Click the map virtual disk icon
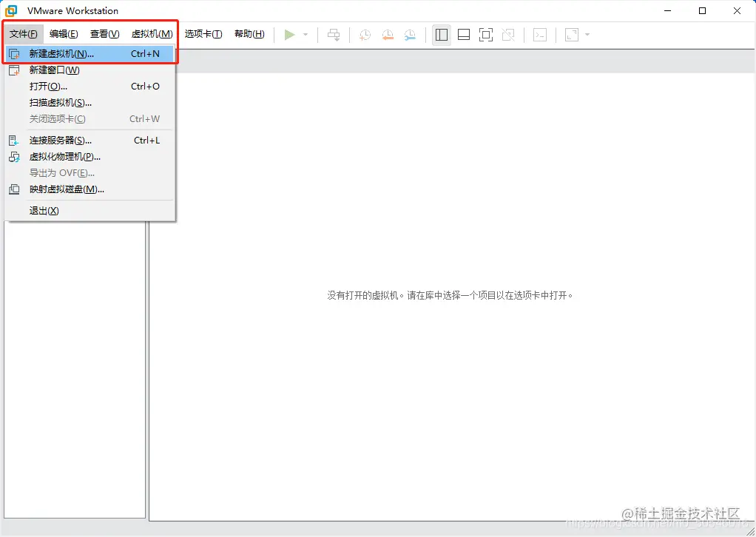The width and height of the screenshot is (756, 537). (15, 189)
